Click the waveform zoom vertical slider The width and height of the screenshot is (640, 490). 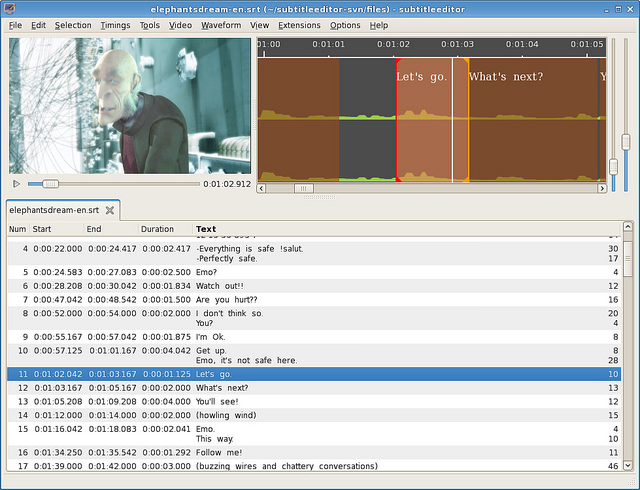[614, 166]
